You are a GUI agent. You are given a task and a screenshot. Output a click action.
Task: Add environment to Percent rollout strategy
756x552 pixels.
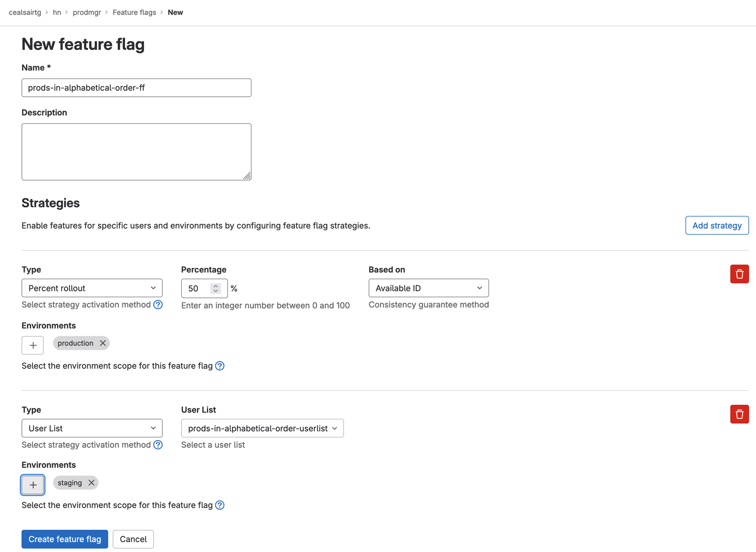(x=33, y=345)
